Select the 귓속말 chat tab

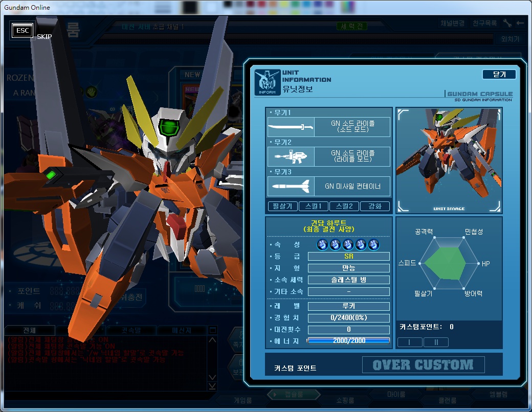131,330
